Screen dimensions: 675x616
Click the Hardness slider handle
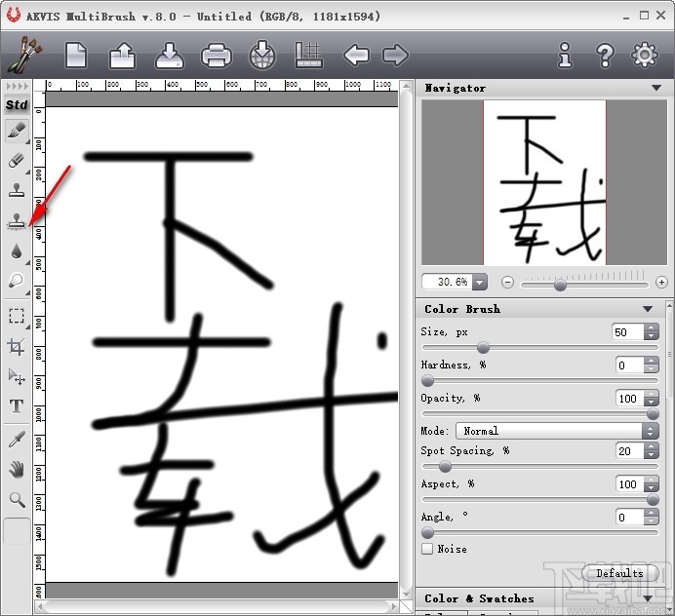click(427, 381)
